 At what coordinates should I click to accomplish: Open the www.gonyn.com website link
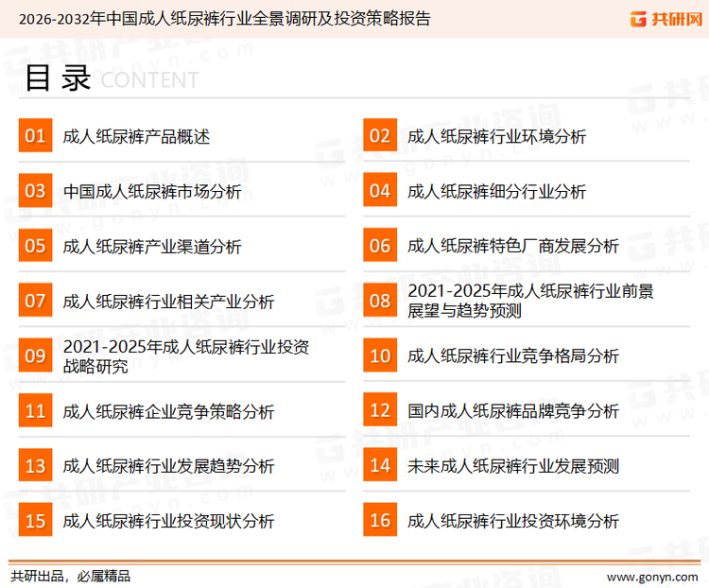click(x=653, y=576)
